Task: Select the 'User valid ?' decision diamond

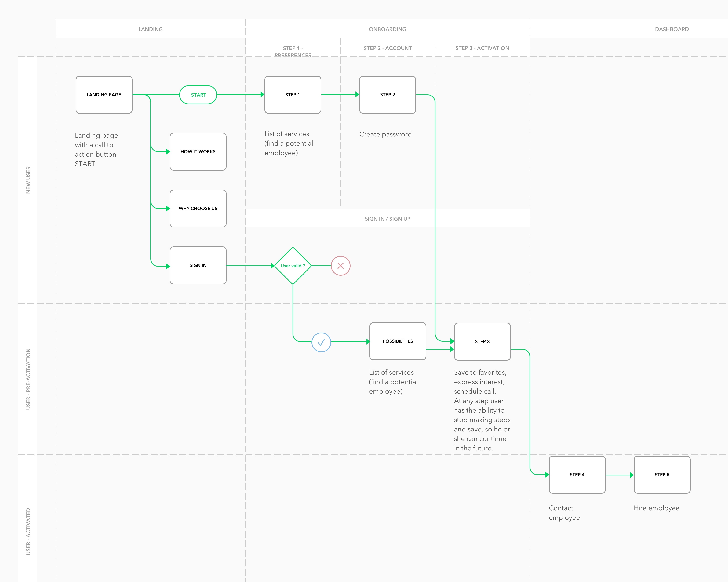Action: click(x=292, y=266)
